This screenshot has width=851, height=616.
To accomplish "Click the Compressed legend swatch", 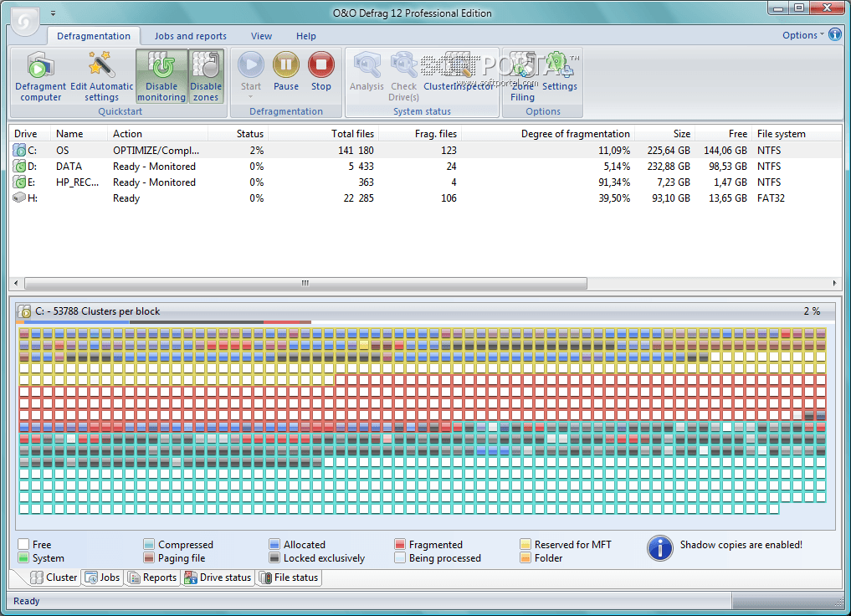I will click(x=149, y=544).
